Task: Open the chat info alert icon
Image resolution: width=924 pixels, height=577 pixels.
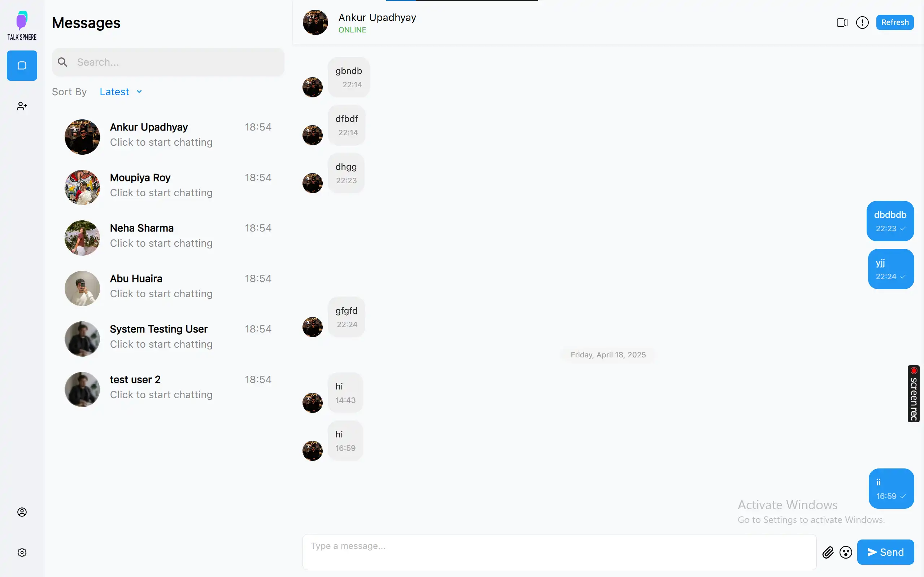Action: point(862,22)
